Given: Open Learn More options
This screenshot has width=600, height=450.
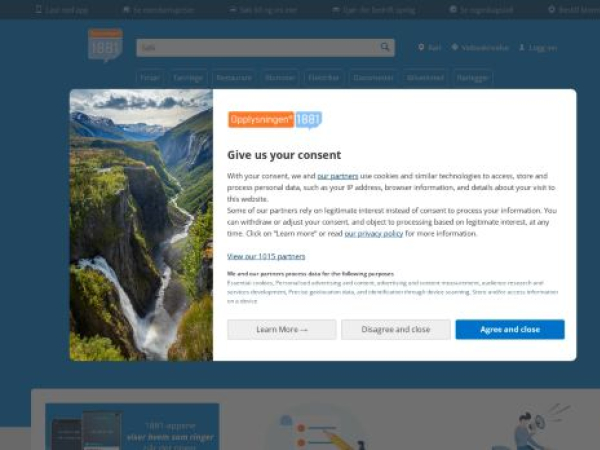Looking at the screenshot, I should [x=282, y=329].
